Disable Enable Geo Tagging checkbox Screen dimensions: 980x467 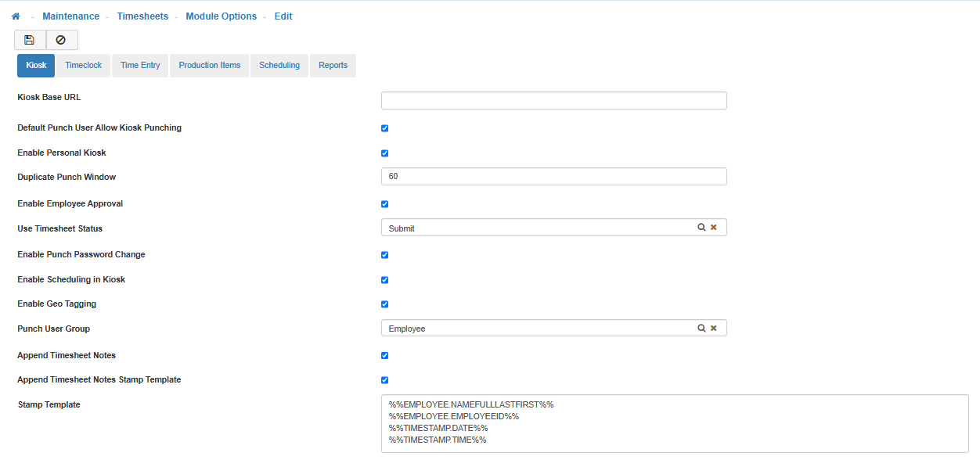click(x=384, y=304)
